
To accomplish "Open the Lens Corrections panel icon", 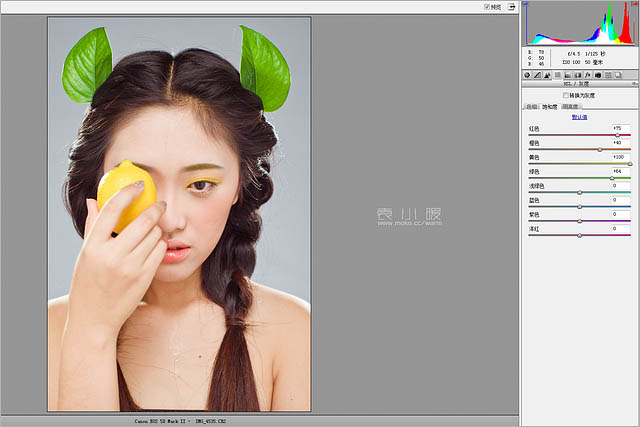I will click(x=578, y=75).
